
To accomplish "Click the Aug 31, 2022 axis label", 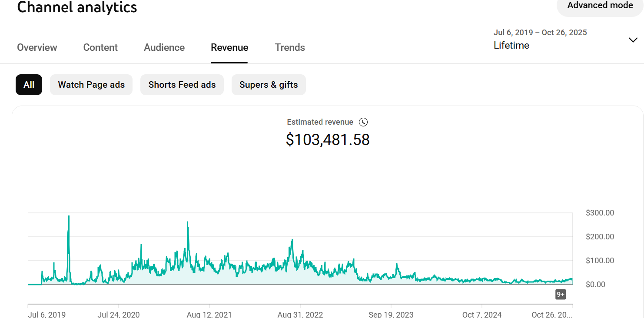I will pos(300,314).
